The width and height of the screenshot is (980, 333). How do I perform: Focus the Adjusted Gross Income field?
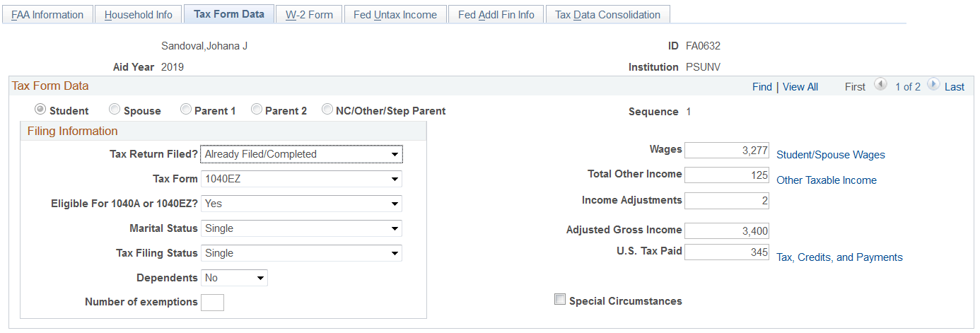tap(727, 230)
